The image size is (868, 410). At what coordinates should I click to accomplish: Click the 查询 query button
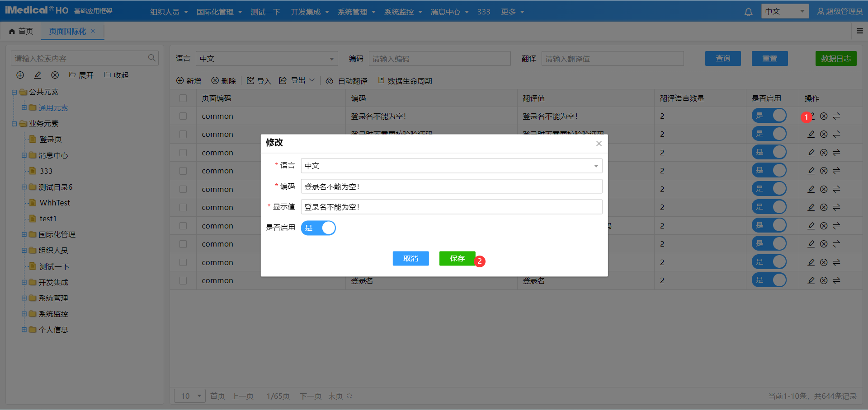tap(723, 58)
